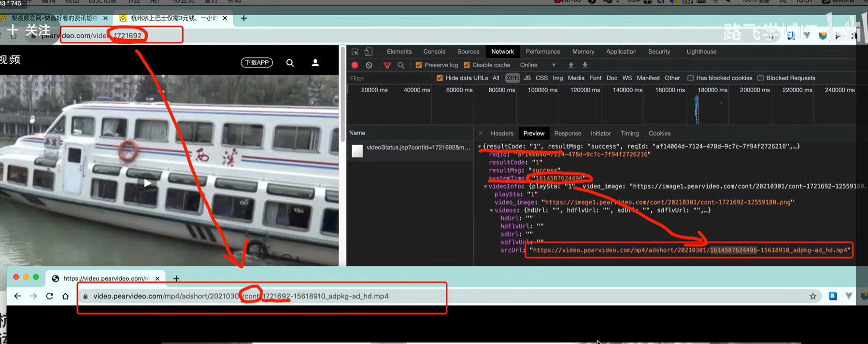The image size is (868, 344).
Task: Switch to the Console tab
Action: click(x=434, y=52)
